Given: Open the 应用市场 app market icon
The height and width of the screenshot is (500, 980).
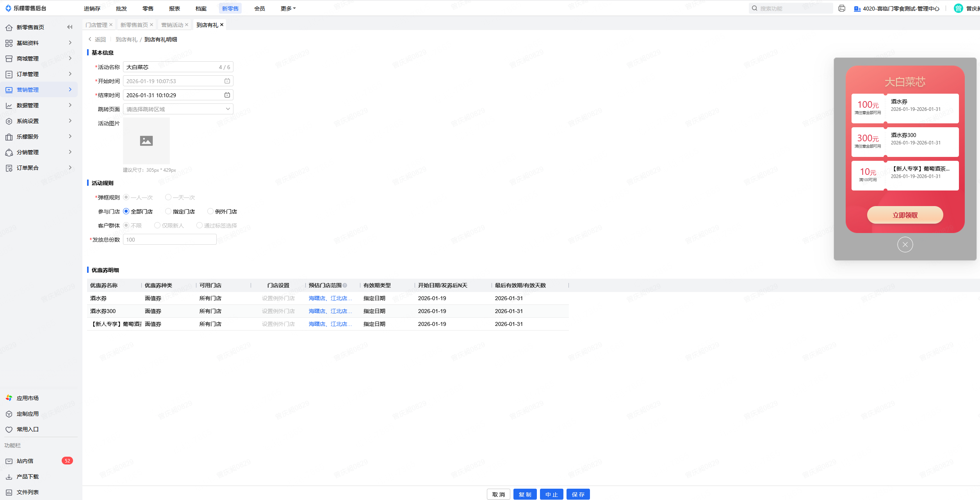Looking at the screenshot, I should click(9, 398).
